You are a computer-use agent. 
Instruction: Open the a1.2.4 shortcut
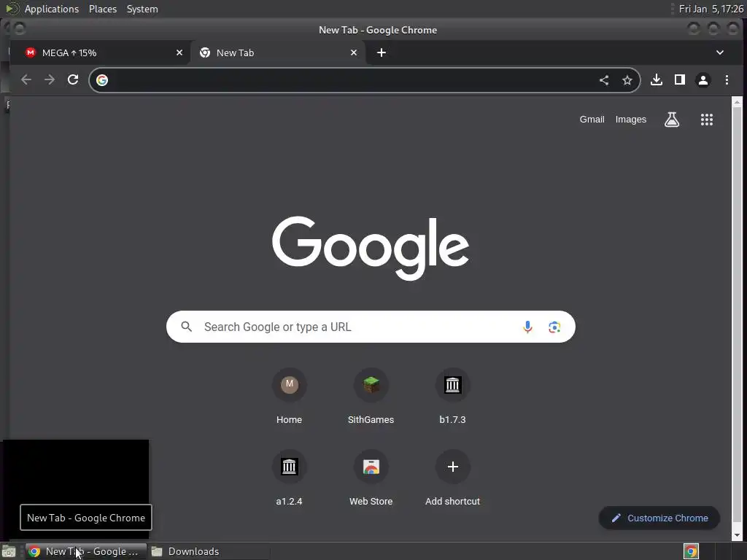[289, 478]
